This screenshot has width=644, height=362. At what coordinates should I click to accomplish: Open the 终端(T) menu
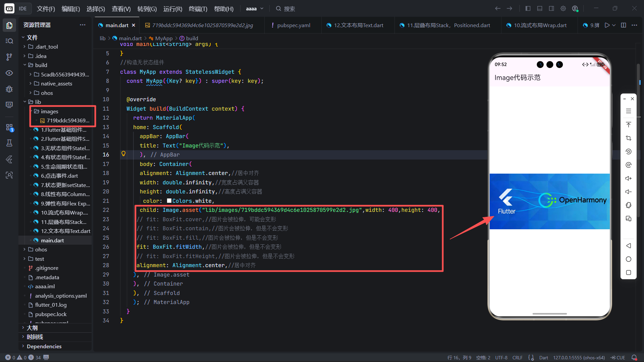tap(198, 9)
